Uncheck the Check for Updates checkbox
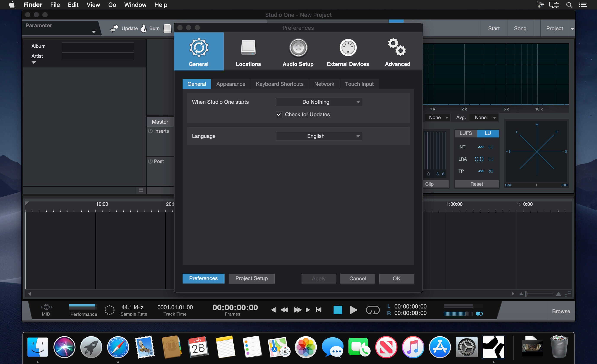597x364 pixels. pyautogui.click(x=279, y=114)
